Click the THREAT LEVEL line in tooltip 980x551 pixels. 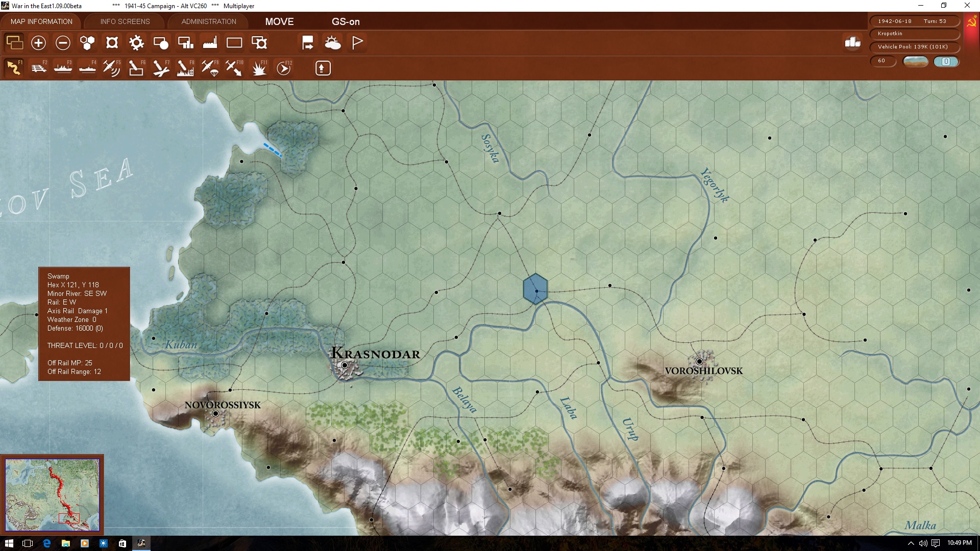point(85,345)
